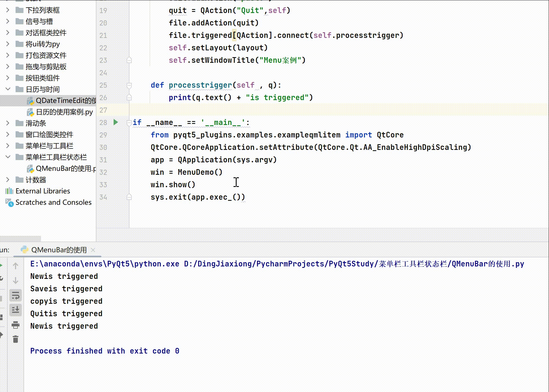Open QMenuBar的使用.py in project tree
549x392 pixels.
65,169
